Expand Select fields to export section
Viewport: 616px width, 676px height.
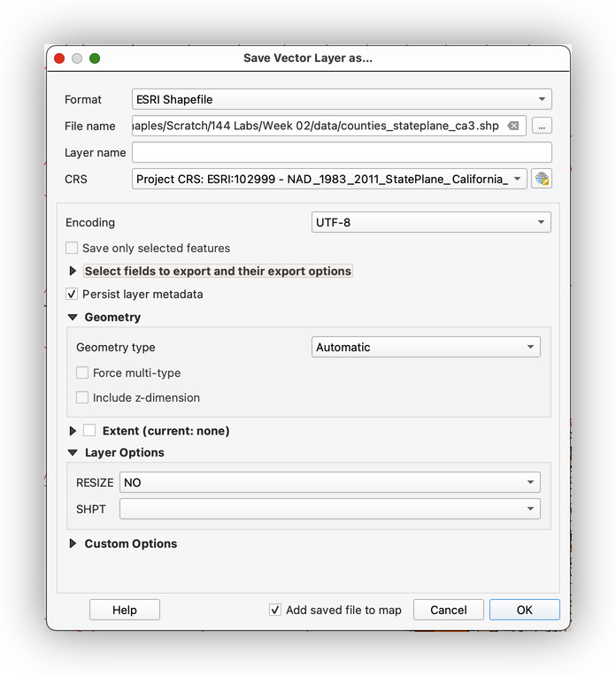coord(73,271)
